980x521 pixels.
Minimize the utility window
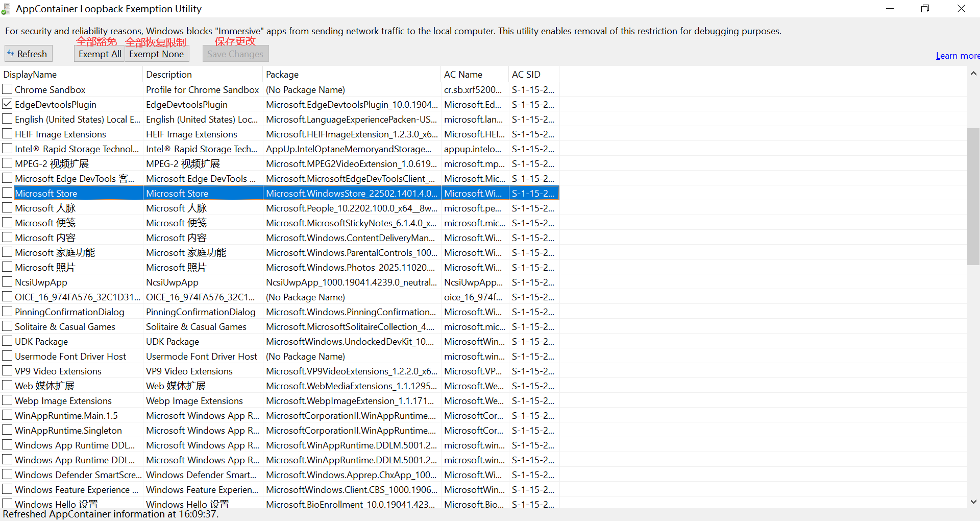[x=890, y=9]
